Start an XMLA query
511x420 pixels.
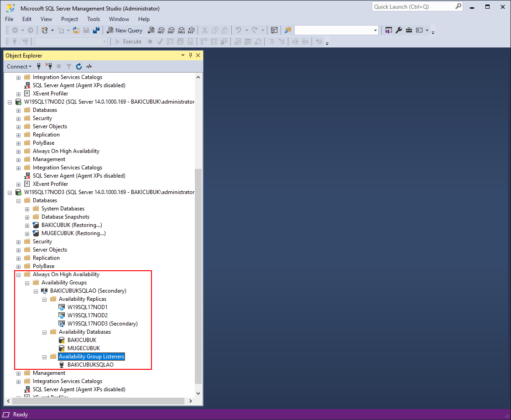(x=181, y=30)
